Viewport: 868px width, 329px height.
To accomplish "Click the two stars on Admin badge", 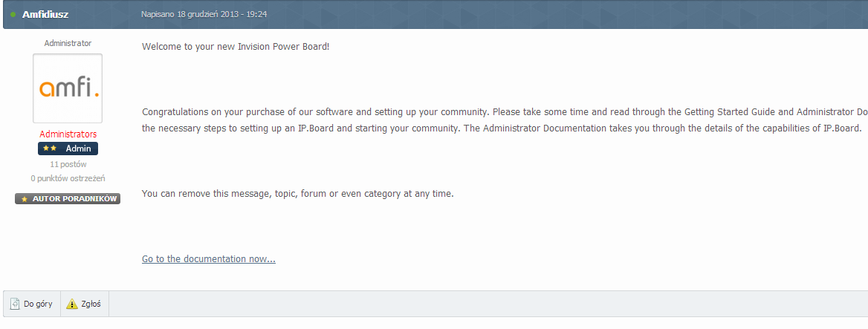I will pyautogui.click(x=50, y=149).
